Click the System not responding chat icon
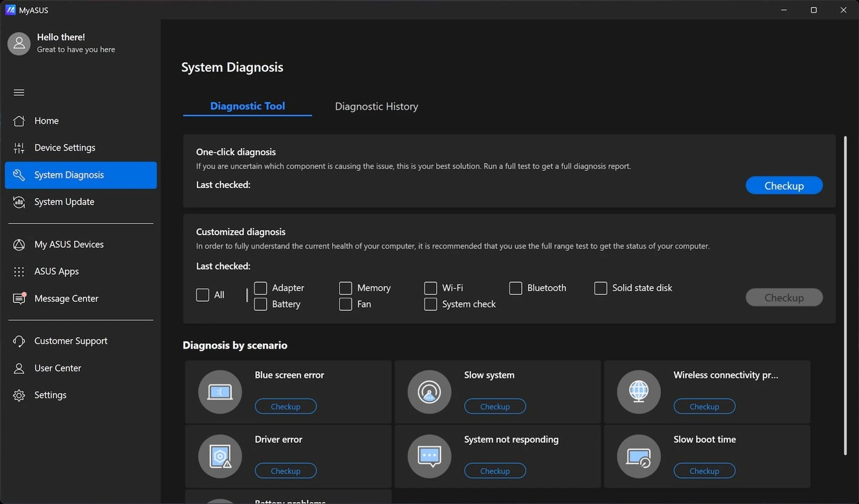Image resolution: width=859 pixels, height=504 pixels. tap(429, 456)
